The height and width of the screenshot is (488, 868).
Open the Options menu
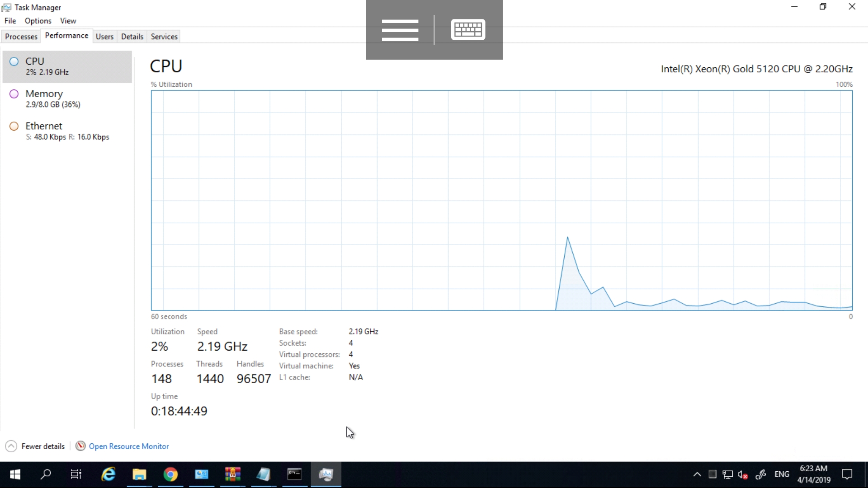38,21
